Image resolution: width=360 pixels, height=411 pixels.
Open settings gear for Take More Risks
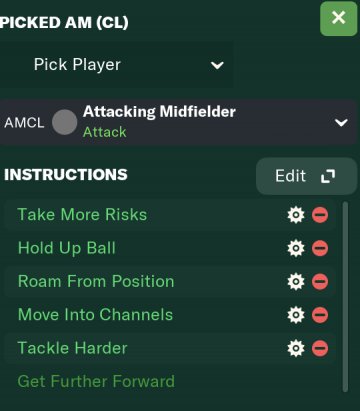[296, 215]
